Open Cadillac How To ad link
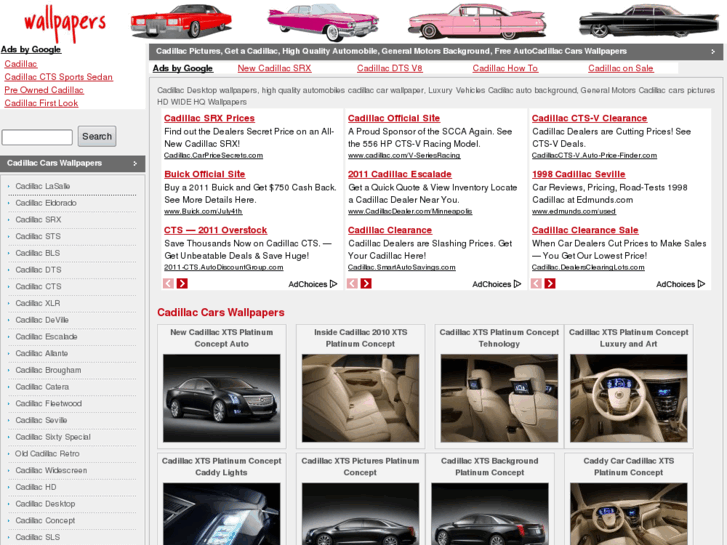The width and height of the screenshot is (727, 545). tap(505, 68)
